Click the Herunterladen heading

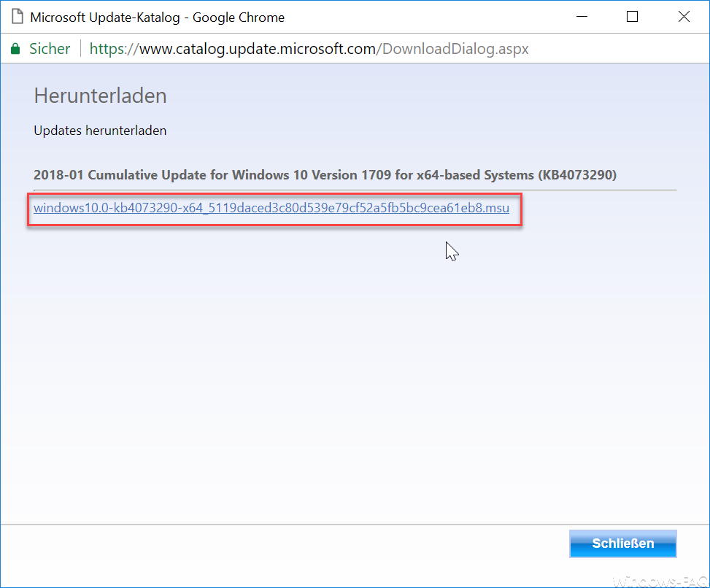point(100,96)
